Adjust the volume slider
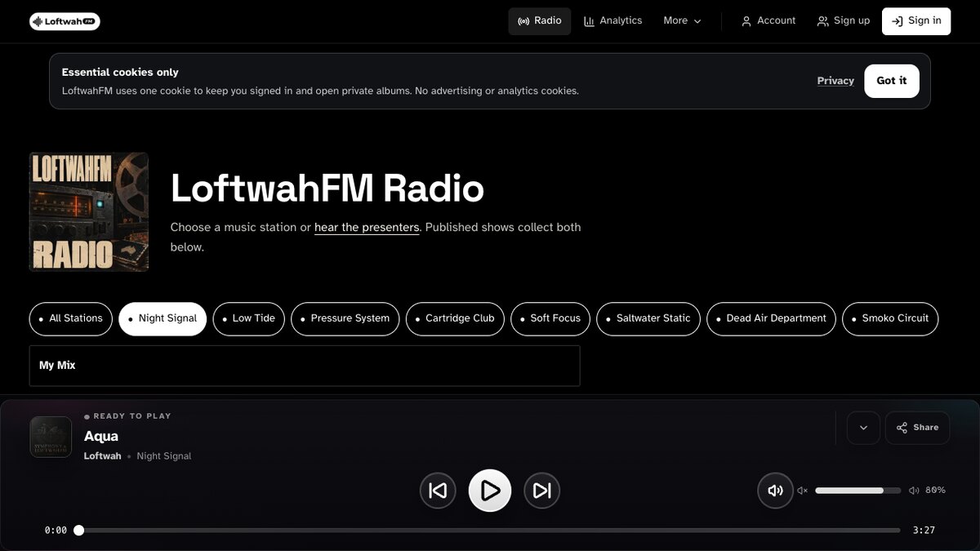 coord(858,491)
